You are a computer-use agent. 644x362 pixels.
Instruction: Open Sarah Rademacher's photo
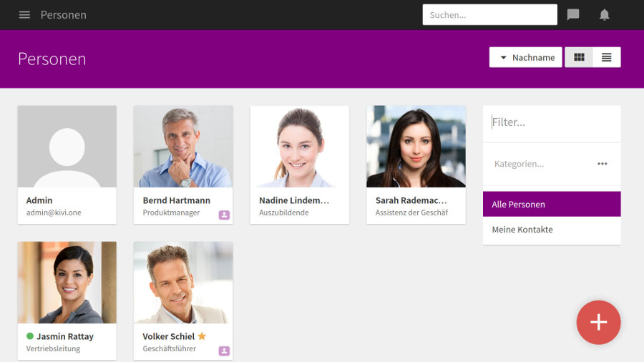pos(416,147)
